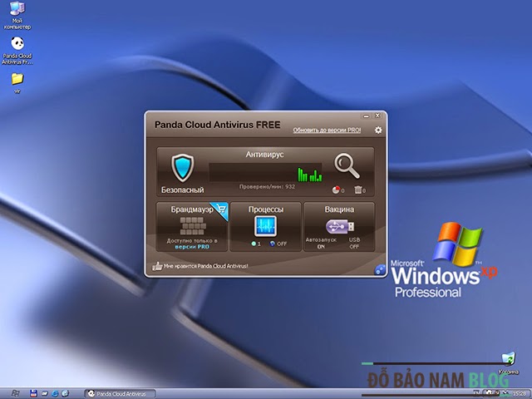Minimize the Panda Cloud Antivirus window
Viewport: 532px width, 399px height.
(366, 116)
